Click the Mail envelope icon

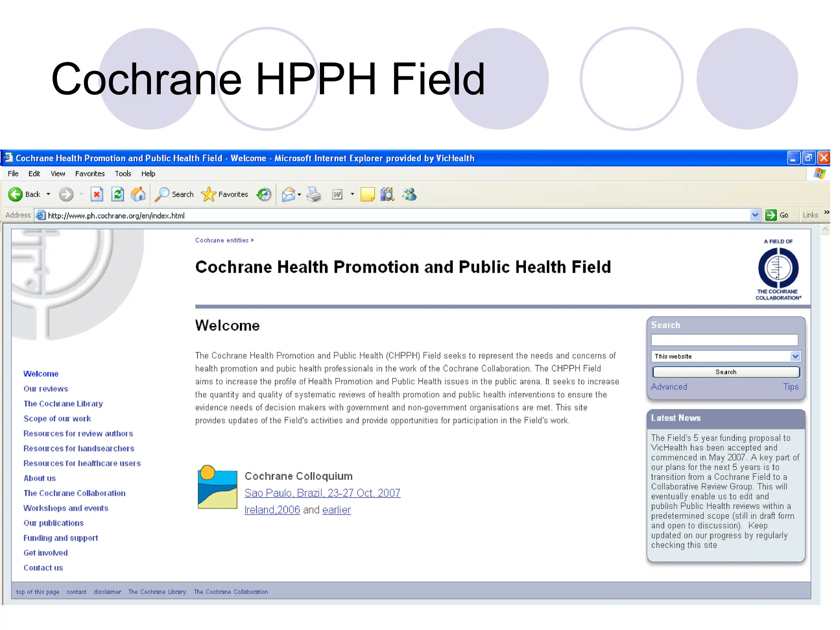coord(289,194)
